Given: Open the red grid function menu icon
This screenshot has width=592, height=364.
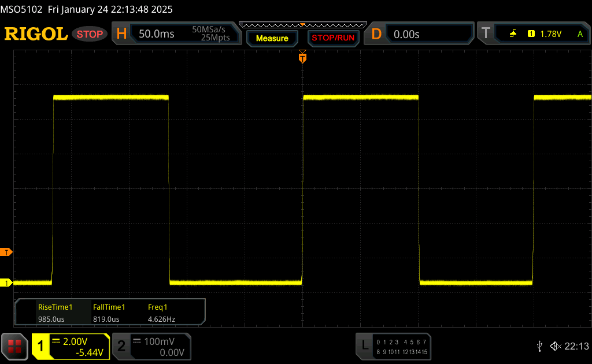Looking at the screenshot, I should click(15, 346).
